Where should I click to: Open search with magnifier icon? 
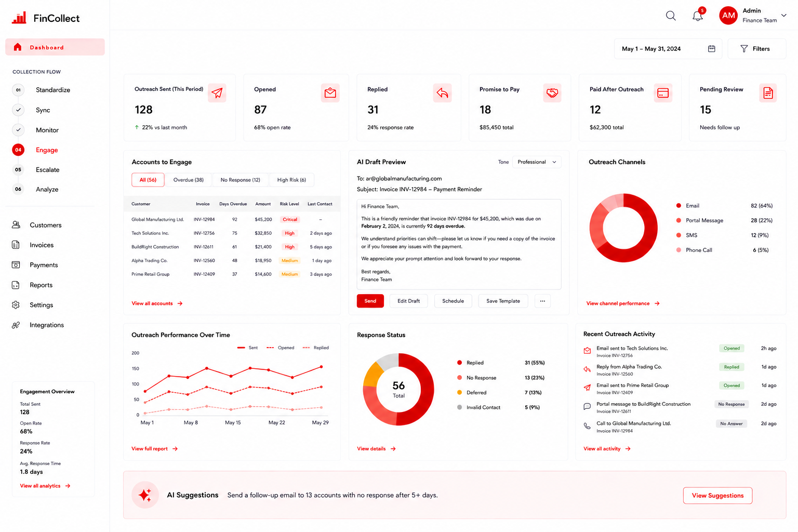coord(671,16)
